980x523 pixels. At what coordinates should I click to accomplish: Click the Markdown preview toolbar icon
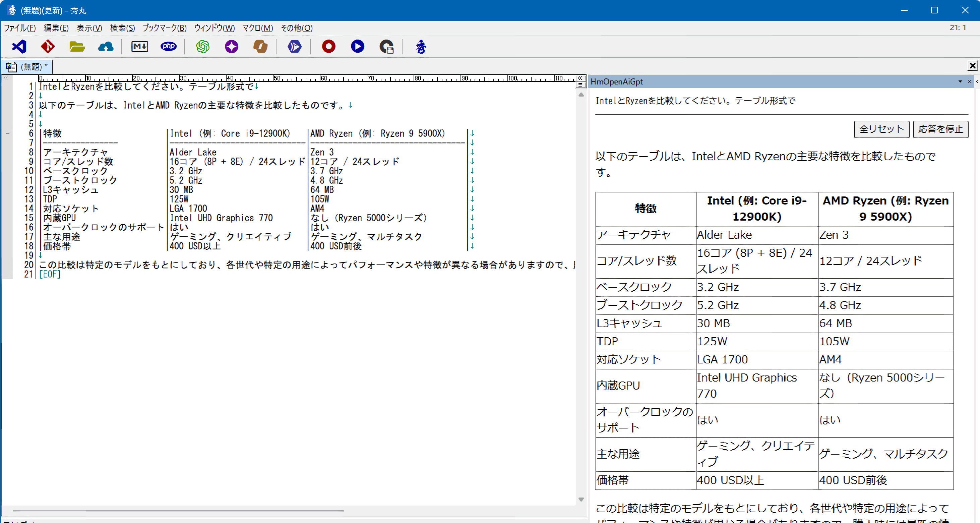[x=140, y=47]
